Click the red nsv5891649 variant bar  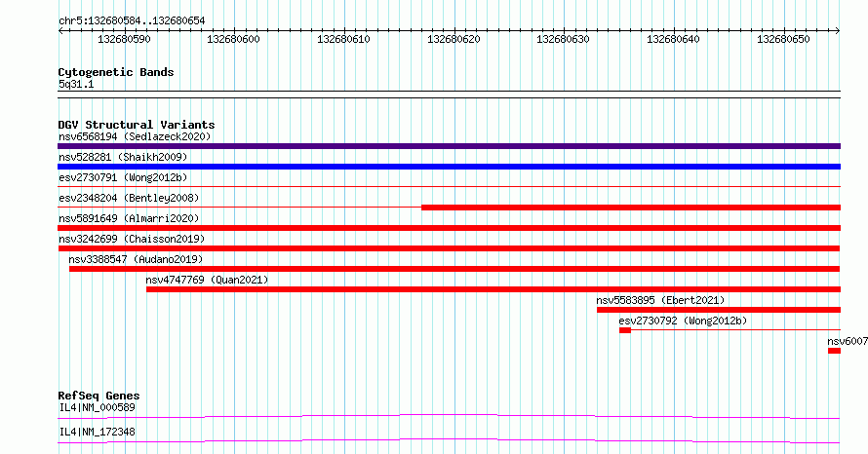coord(449,228)
